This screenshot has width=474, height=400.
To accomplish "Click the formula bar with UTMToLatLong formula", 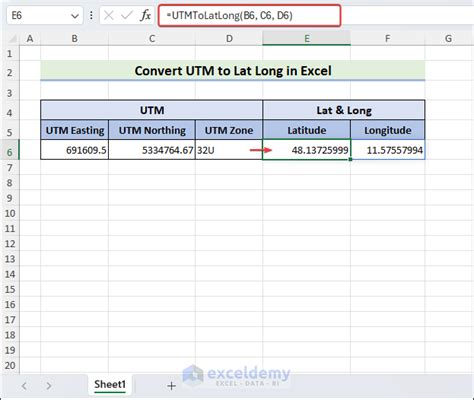I will point(249,15).
